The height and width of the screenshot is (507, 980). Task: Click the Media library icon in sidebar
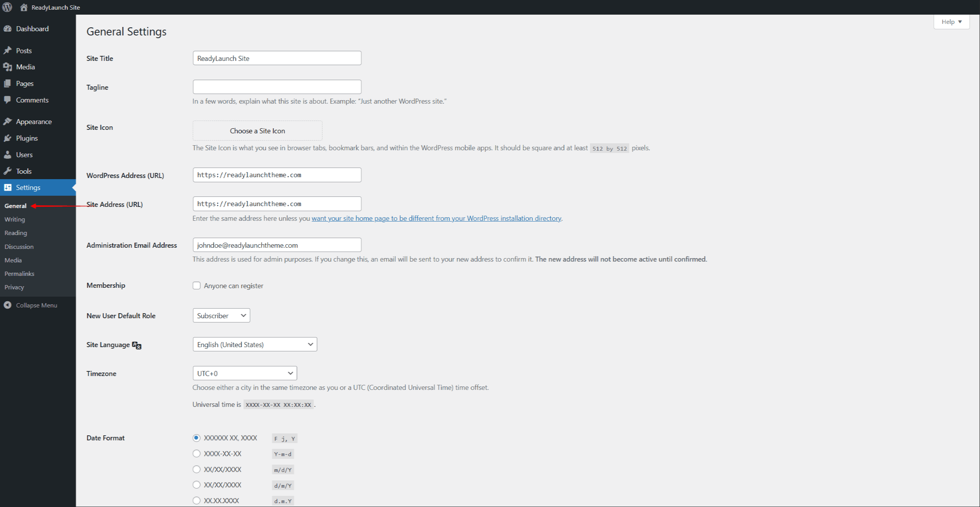pyautogui.click(x=8, y=67)
